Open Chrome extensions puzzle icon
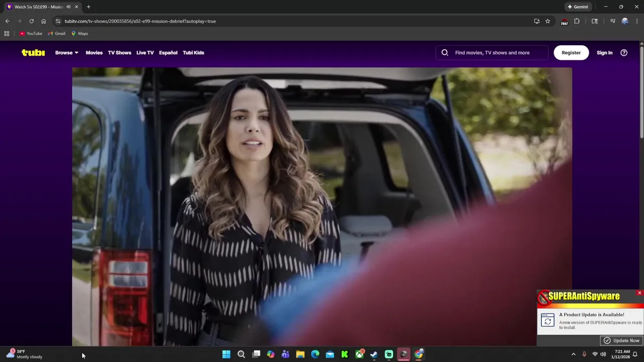Screen dimensions: 644x362 coord(577,21)
